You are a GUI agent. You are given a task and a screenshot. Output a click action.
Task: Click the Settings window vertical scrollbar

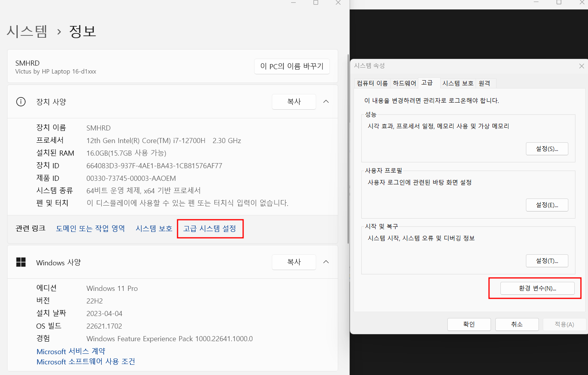(x=348, y=149)
